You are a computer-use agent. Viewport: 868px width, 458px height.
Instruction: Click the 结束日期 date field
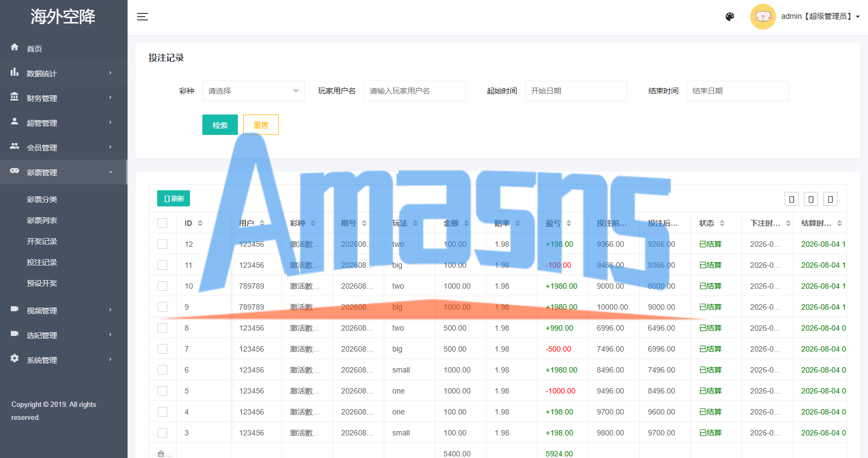click(x=738, y=91)
